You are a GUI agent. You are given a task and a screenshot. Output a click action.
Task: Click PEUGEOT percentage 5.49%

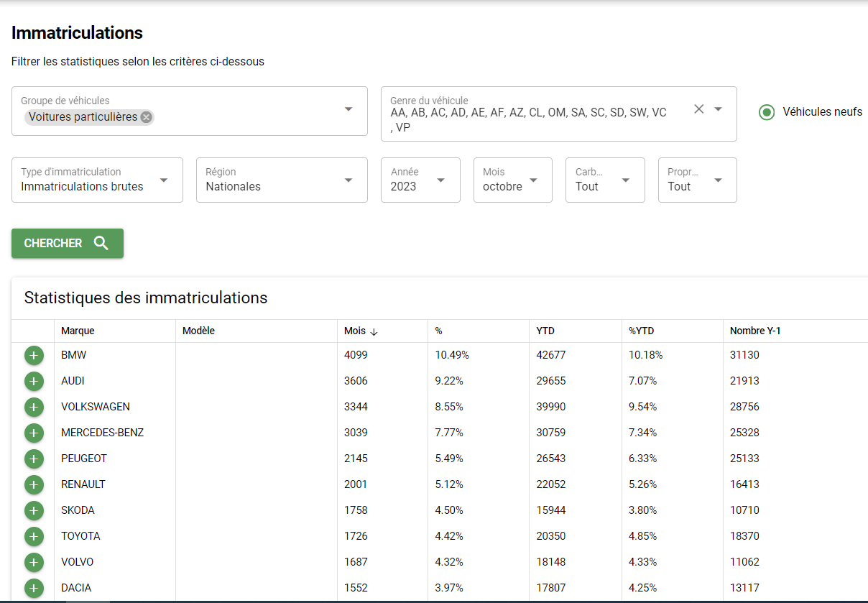pyautogui.click(x=449, y=459)
